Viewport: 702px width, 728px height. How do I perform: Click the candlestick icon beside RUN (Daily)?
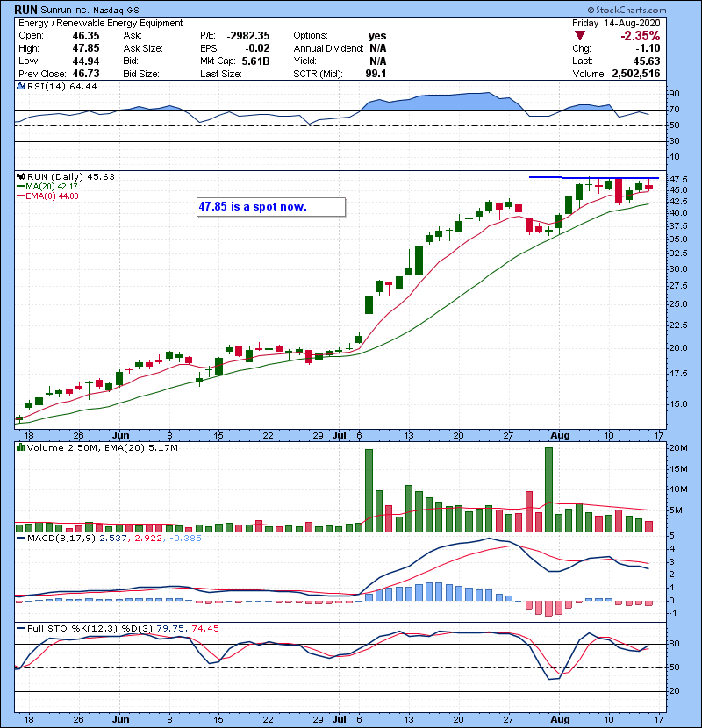(x=20, y=176)
